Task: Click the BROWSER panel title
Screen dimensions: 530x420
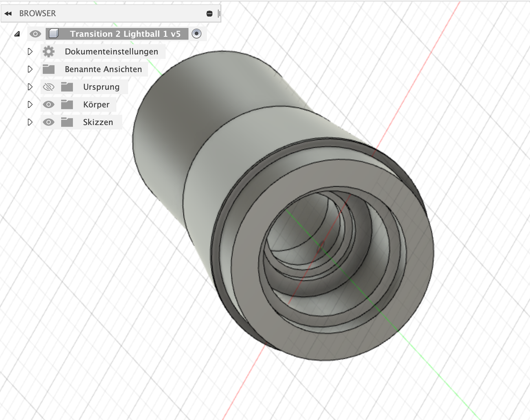Action: tap(37, 14)
